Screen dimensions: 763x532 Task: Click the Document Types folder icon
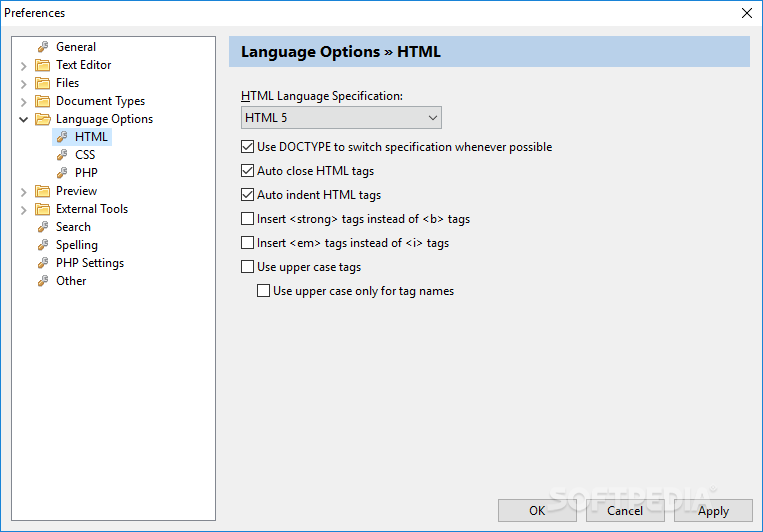43,101
